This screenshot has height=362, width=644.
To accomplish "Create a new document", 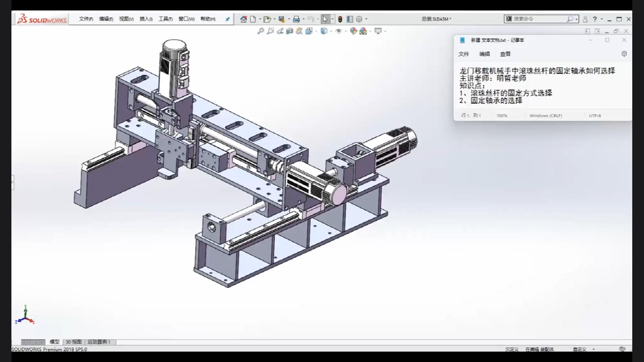I will click(x=253, y=19).
